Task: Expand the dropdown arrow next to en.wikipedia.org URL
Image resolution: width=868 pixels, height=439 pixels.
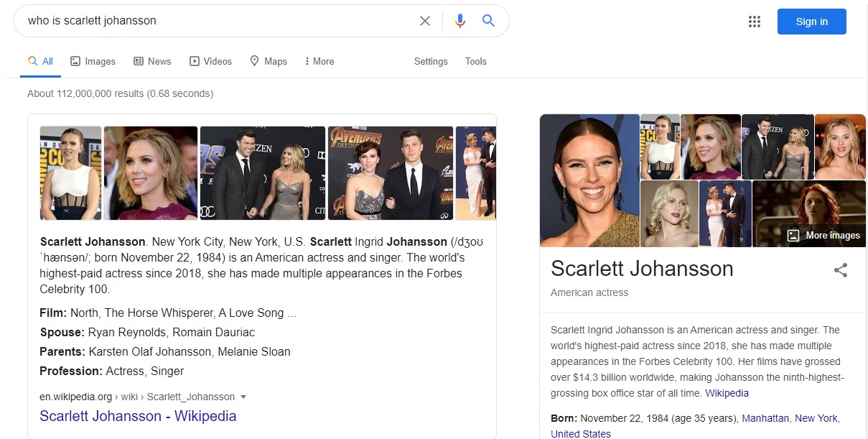Action: coord(243,397)
